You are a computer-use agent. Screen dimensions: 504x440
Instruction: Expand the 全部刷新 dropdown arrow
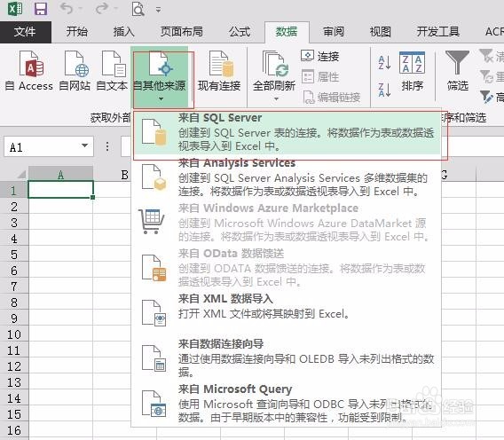[x=276, y=99]
